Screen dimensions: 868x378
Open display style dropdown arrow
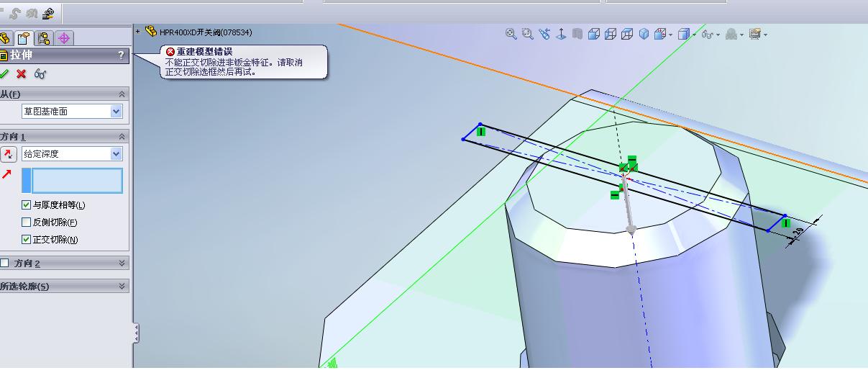(694, 35)
